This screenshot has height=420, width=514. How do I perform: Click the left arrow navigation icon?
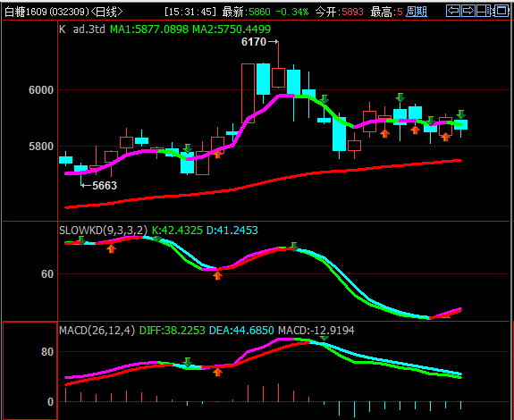click(453, 11)
